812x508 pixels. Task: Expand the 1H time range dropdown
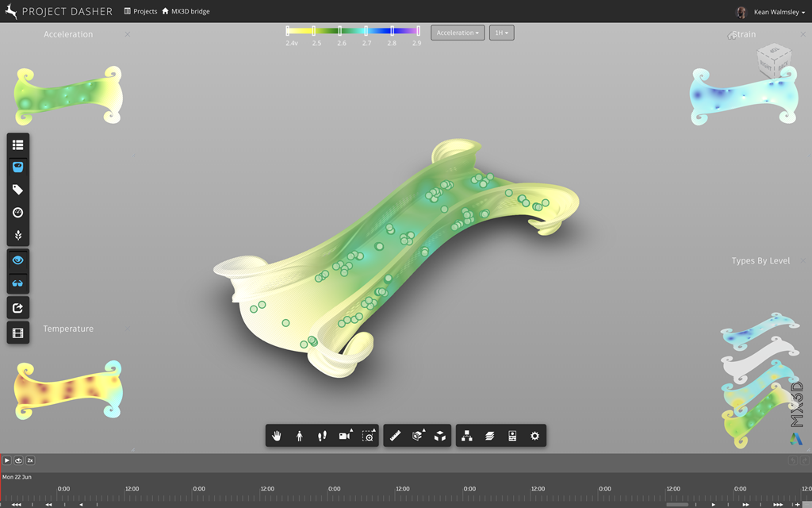click(501, 33)
